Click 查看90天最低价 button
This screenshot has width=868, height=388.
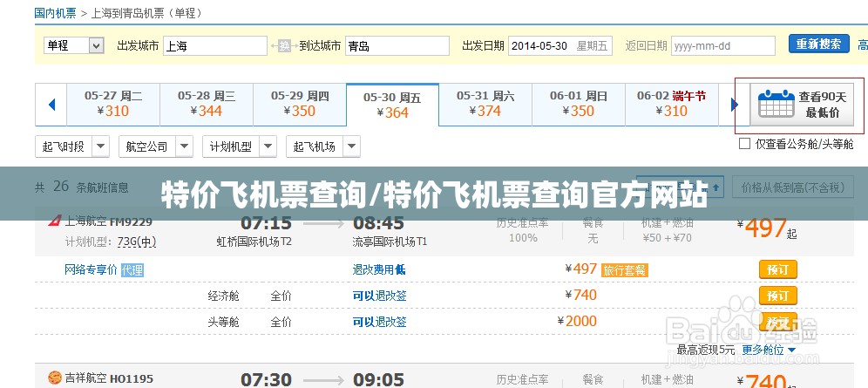(x=802, y=105)
